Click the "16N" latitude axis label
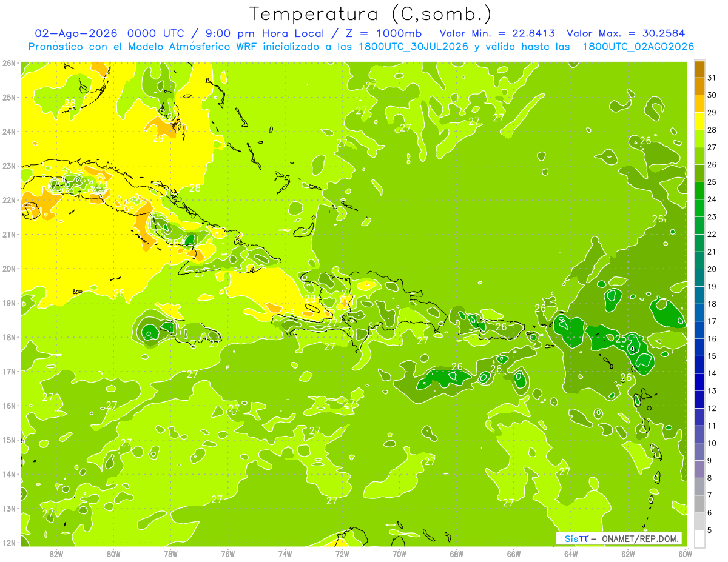This screenshot has width=728, height=562. (x=8, y=406)
